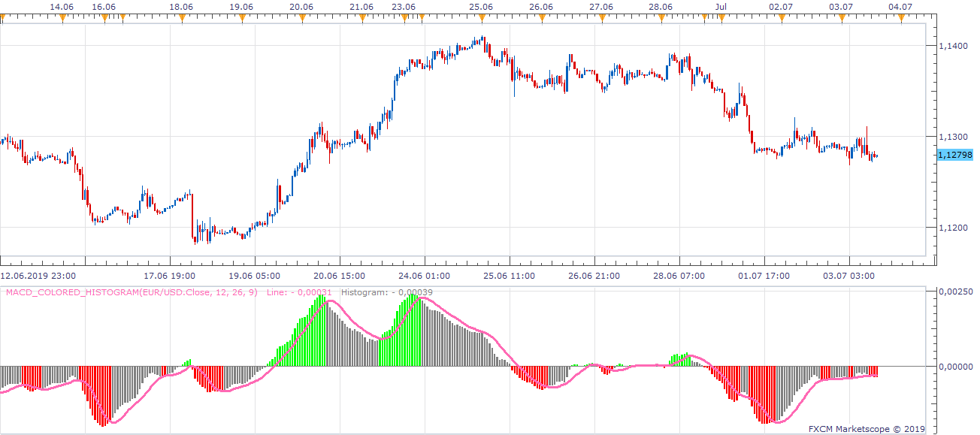Click the 12.06.2019 23:00 time label
Screen dimensions: 980x435
(x=38, y=276)
